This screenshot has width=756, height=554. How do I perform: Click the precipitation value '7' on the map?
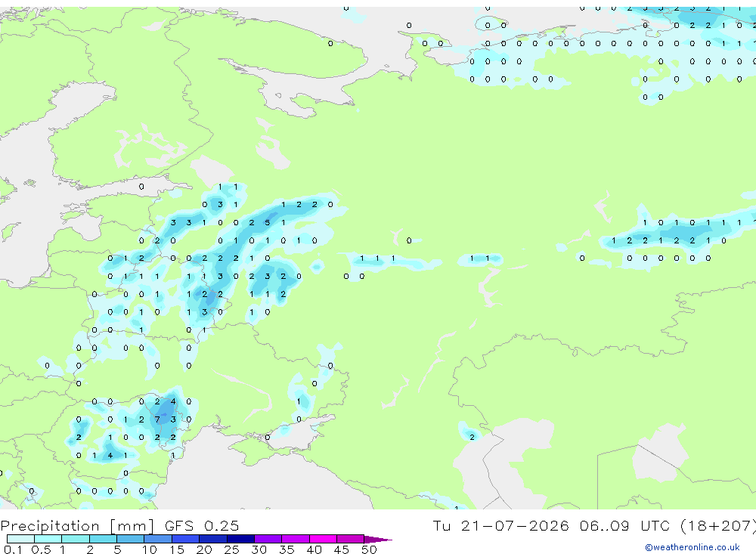tap(157, 419)
